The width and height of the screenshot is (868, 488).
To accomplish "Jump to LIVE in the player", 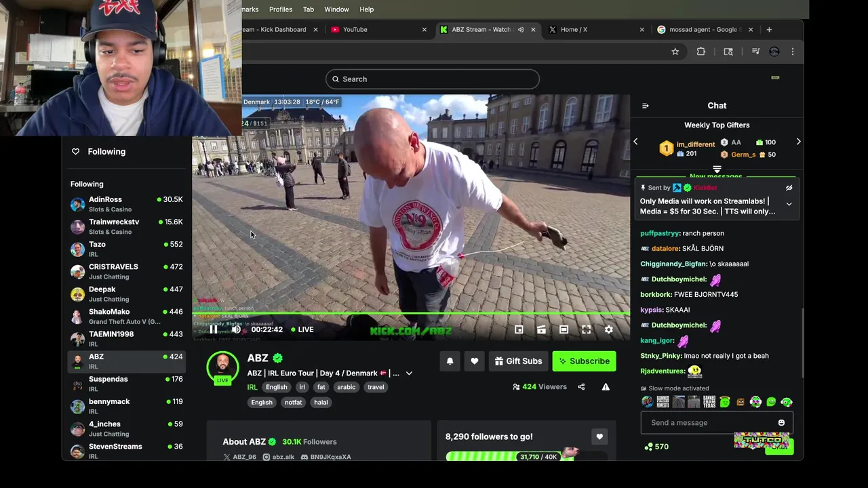I will 302,329.
